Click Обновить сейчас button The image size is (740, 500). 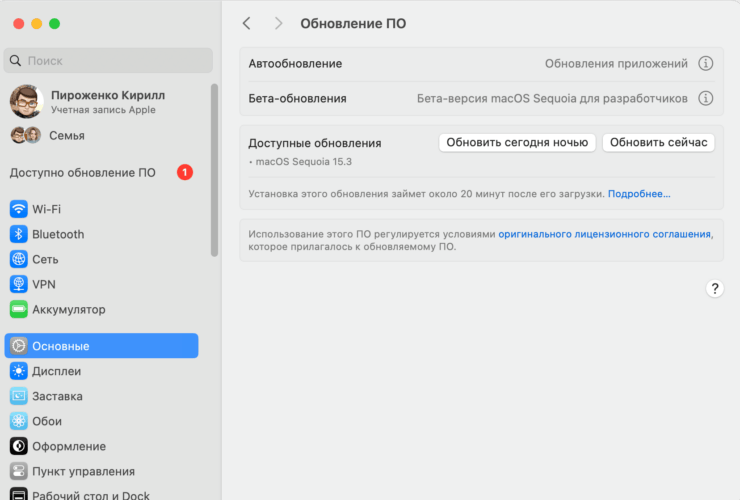[658, 143]
